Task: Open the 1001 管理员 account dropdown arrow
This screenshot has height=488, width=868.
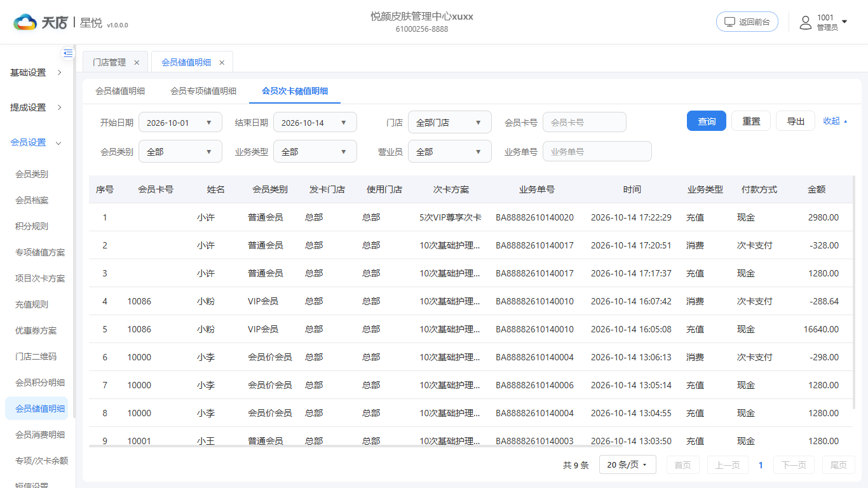Action: [844, 22]
